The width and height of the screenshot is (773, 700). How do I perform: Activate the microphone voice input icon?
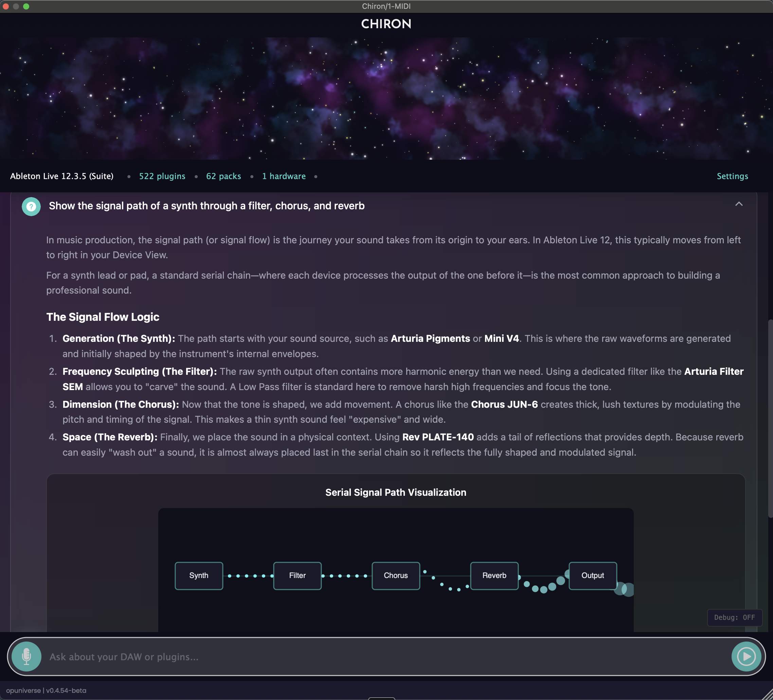pyautogui.click(x=27, y=657)
